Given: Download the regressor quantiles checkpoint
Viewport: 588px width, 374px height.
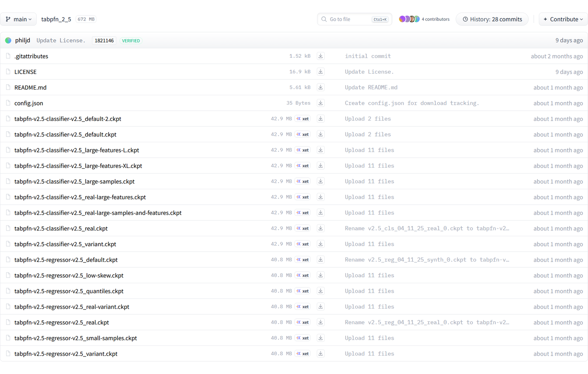Looking at the screenshot, I should pos(321,291).
